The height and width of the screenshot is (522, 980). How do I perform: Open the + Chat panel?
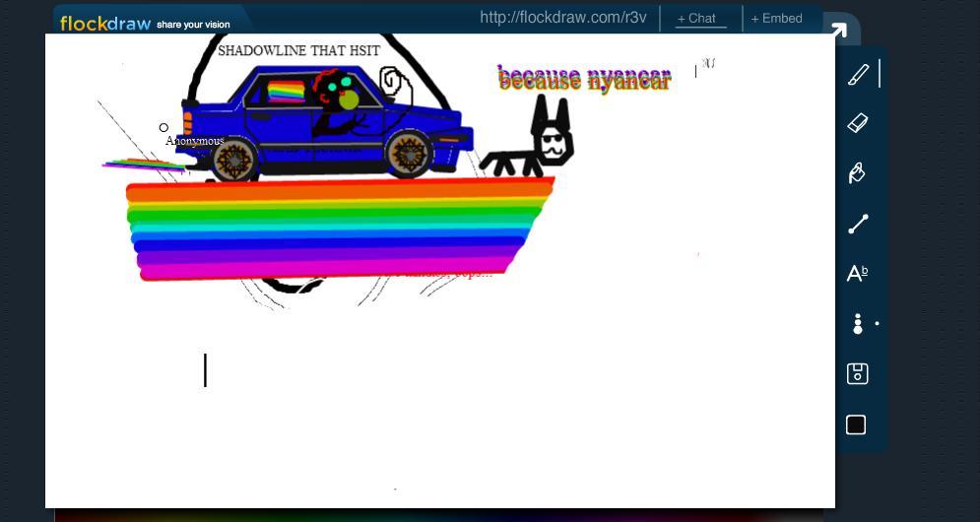click(x=700, y=18)
